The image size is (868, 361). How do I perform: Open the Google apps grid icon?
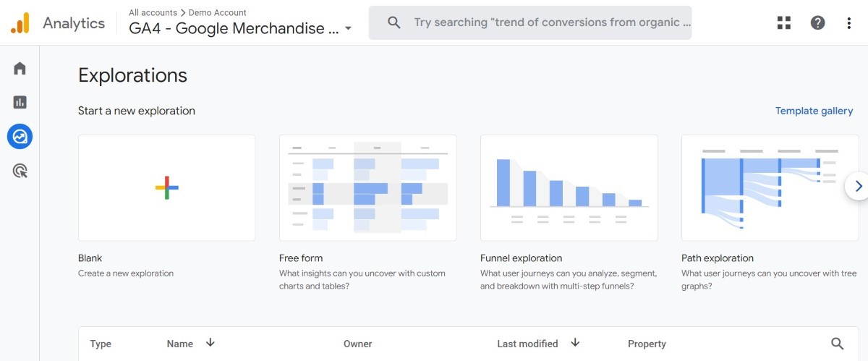(x=784, y=22)
